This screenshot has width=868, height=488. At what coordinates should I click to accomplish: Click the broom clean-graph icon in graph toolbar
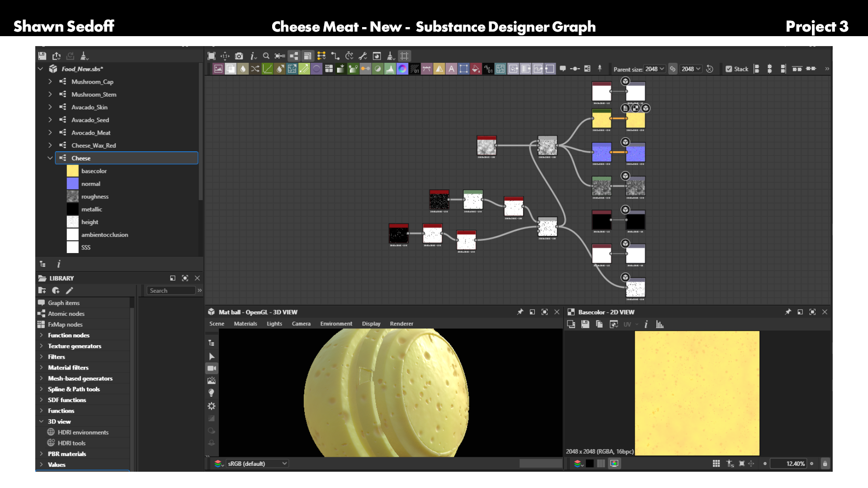[391, 56]
